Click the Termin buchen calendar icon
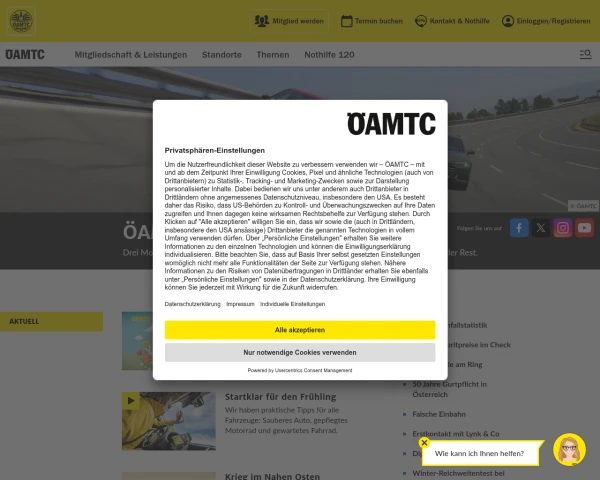The width and height of the screenshot is (600, 480). 346,21
